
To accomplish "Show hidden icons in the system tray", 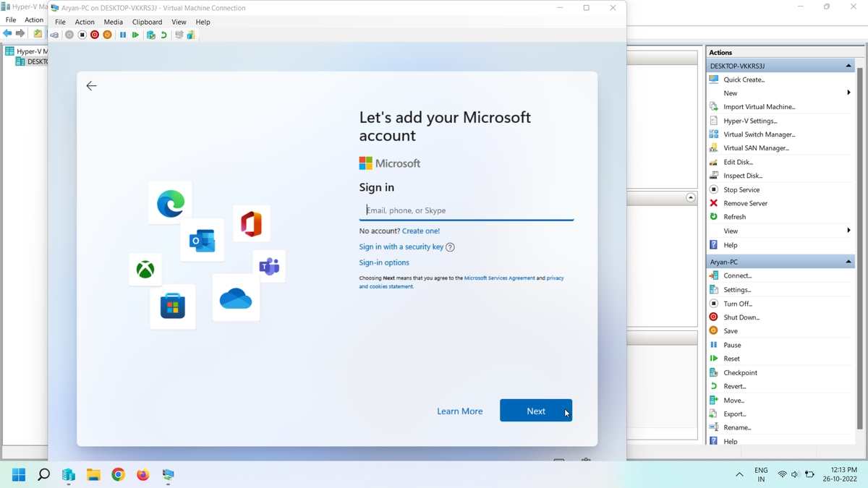I will tap(739, 474).
